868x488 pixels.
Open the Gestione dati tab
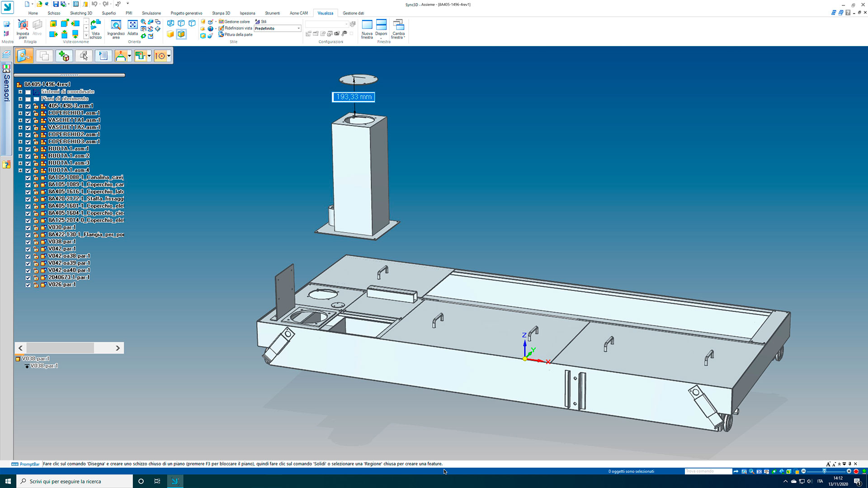353,13
